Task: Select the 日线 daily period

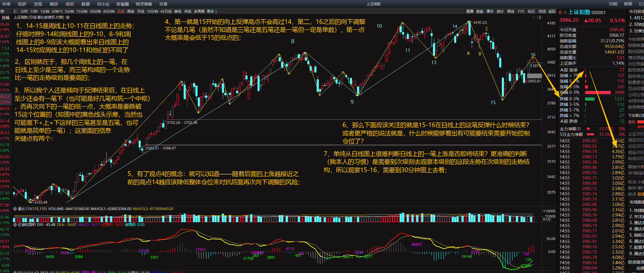Action: coord(121,11)
